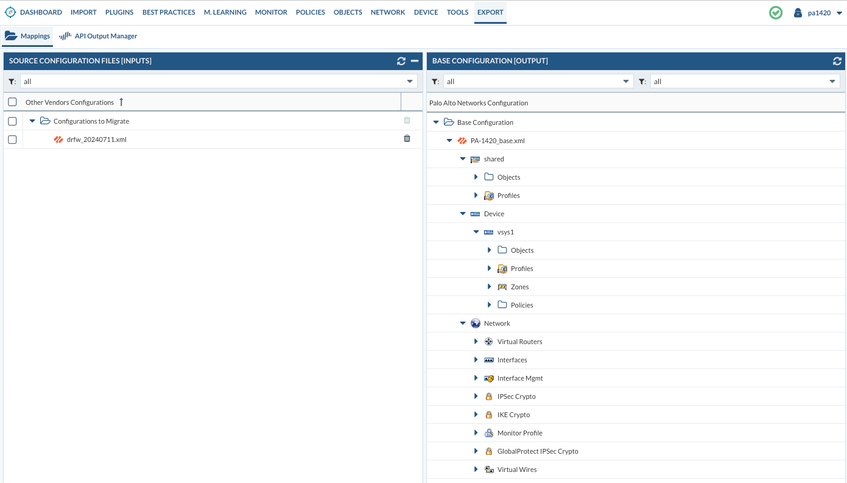Select the drfw_20240711.xml file name

tap(97, 139)
